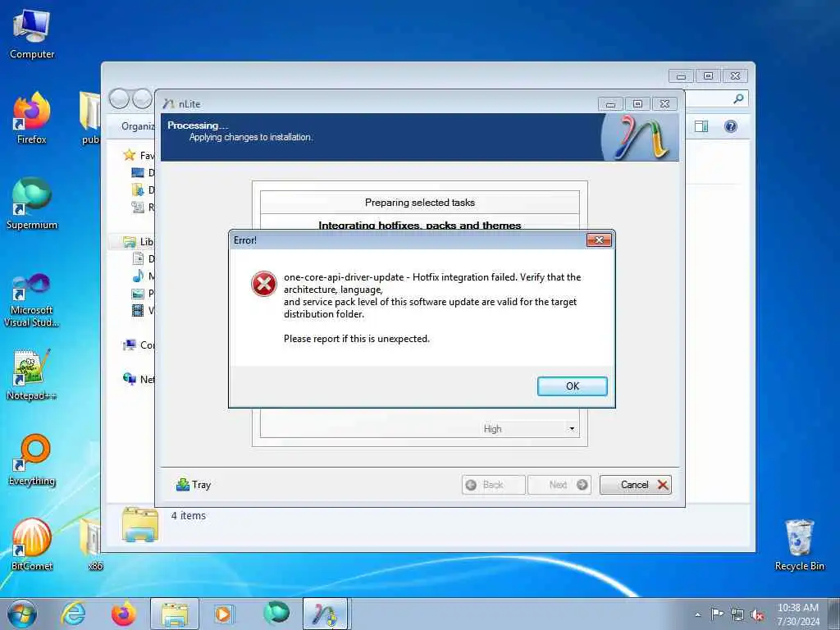Image resolution: width=840 pixels, height=630 pixels.
Task: Send nLite to Tray
Action: [194, 484]
